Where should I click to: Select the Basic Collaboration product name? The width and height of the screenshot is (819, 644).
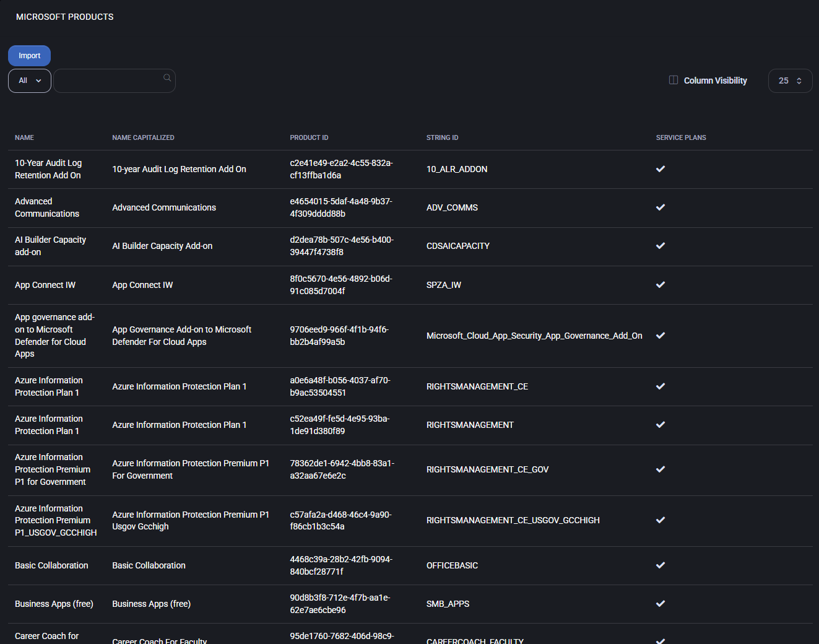coord(51,565)
